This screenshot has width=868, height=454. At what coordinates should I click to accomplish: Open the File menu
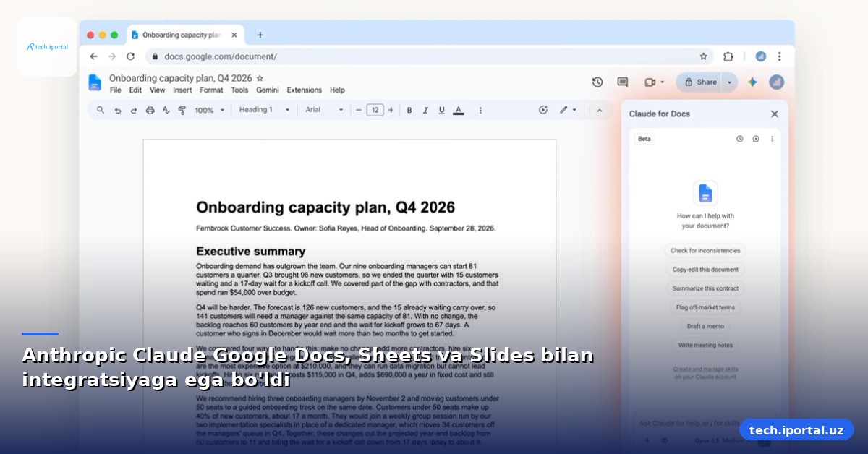tap(116, 90)
